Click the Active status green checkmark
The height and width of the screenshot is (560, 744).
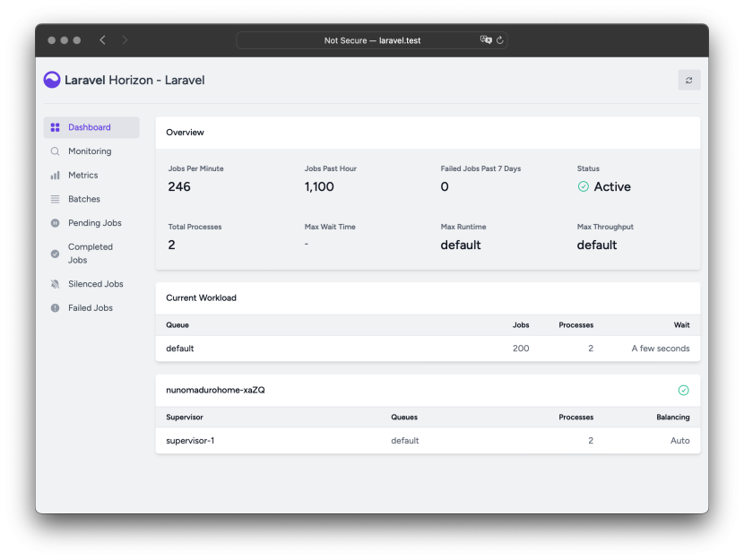[x=584, y=186]
